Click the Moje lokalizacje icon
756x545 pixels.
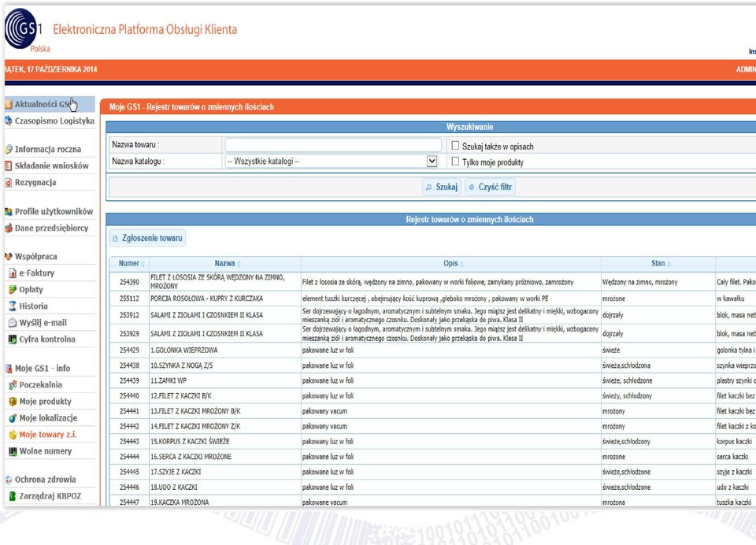pyautogui.click(x=13, y=418)
